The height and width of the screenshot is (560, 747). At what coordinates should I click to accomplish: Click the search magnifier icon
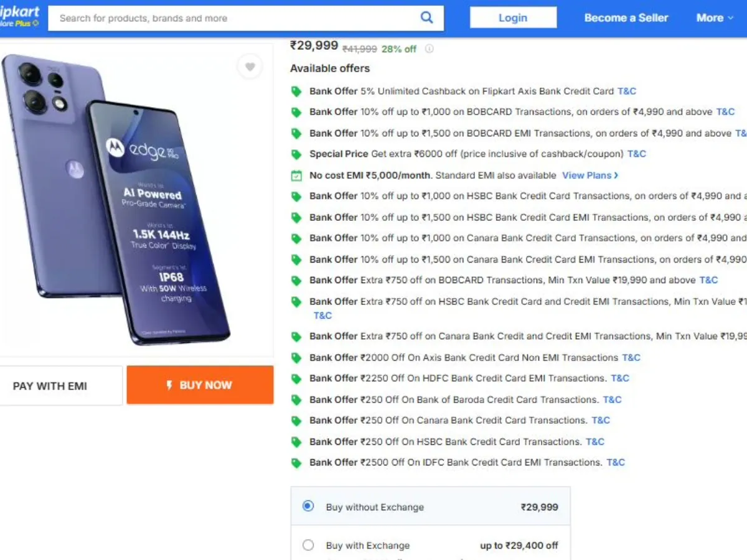pyautogui.click(x=426, y=17)
